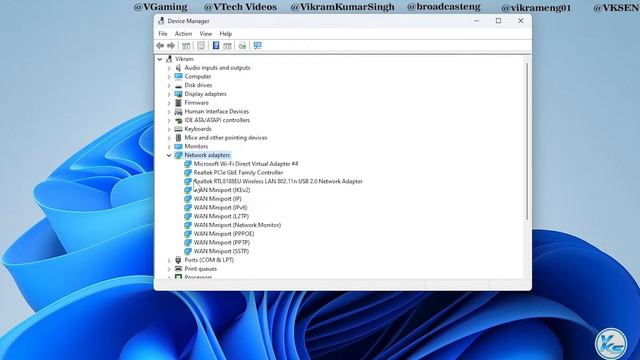Select the Display adapters icon
Viewport: 640px width, 360px height.
pyautogui.click(x=178, y=94)
